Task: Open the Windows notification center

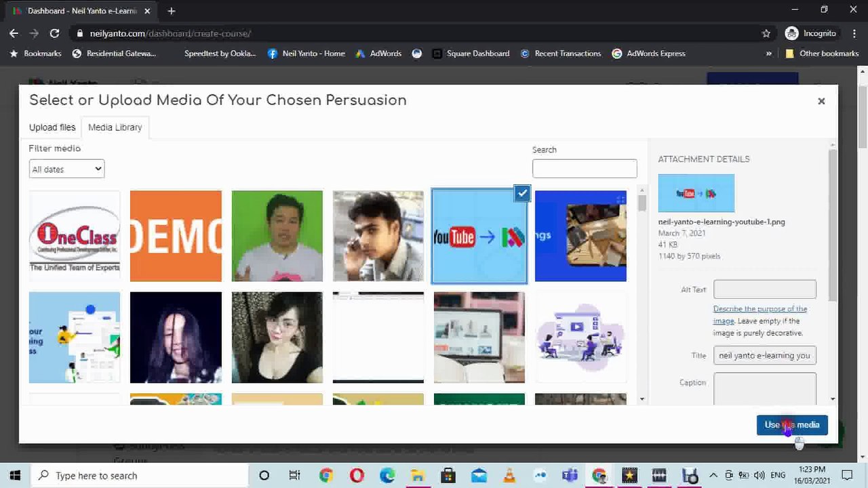Action: coord(847,475)
